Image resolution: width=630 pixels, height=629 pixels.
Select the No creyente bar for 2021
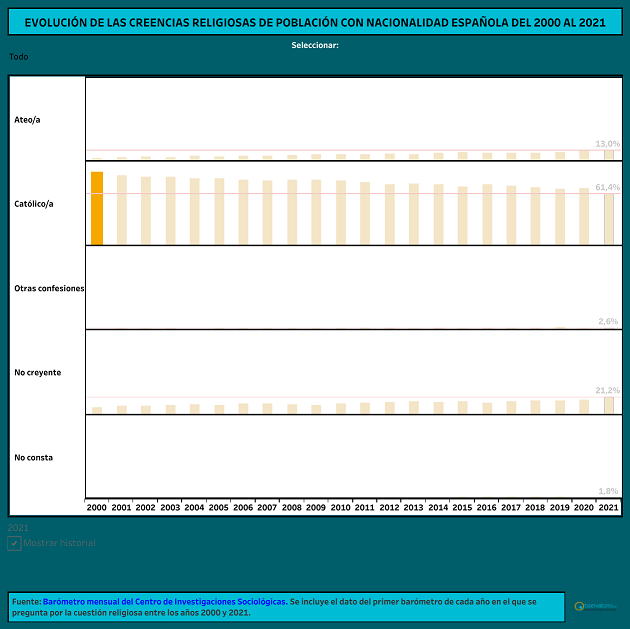(609, 405)
